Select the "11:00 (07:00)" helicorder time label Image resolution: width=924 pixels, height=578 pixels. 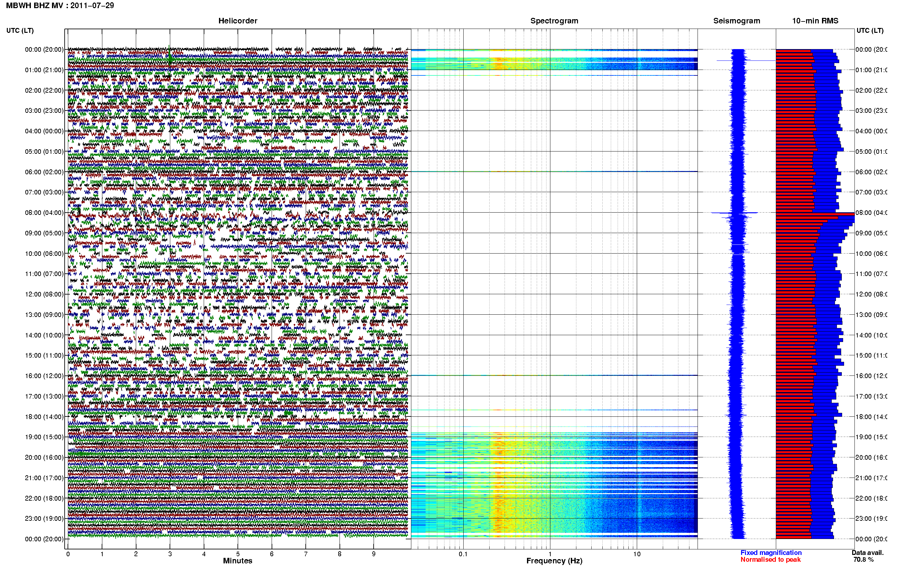(44, 274)
